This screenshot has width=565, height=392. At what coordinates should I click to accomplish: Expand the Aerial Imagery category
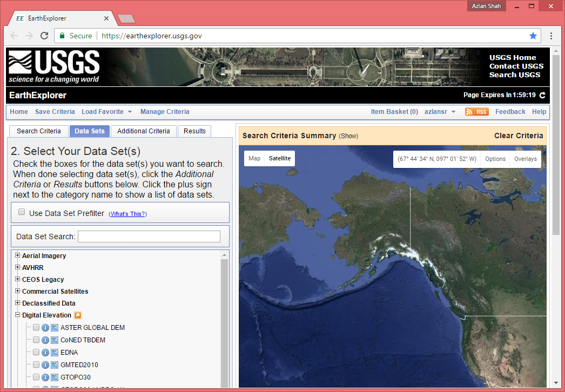point(17,255)
